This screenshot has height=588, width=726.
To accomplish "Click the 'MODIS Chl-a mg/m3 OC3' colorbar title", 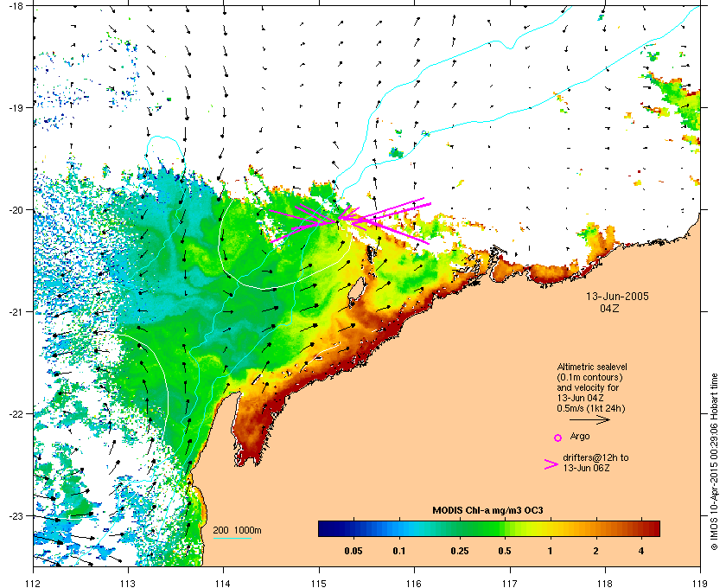I will pos(487,511).
